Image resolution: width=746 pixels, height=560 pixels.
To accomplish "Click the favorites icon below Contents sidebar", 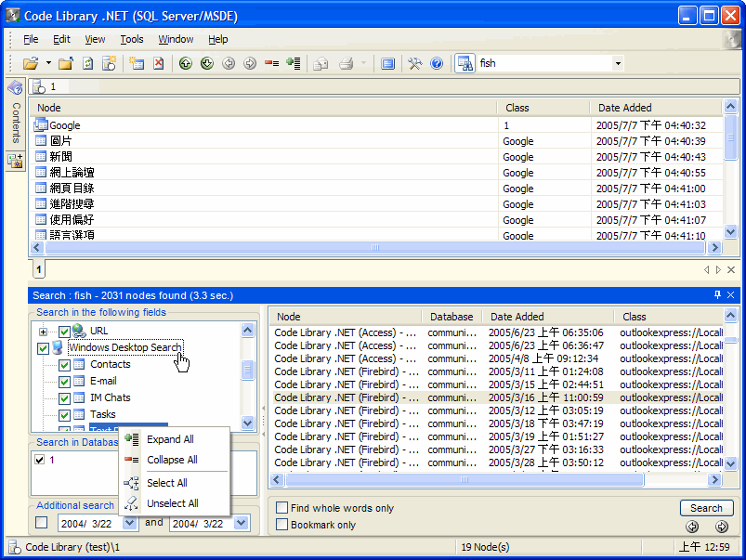I will pos(15,161).
